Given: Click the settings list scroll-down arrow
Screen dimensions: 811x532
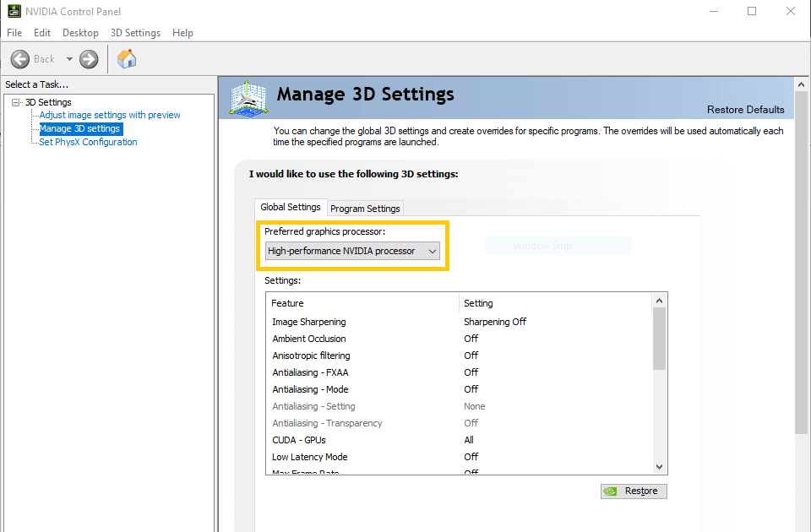Looking at the screenshot, I should coord(659,466).
